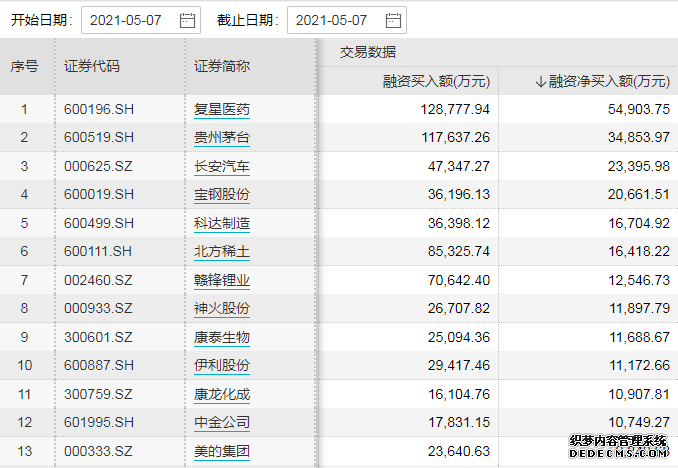Click the value 70,642.40

pos(459,280)
